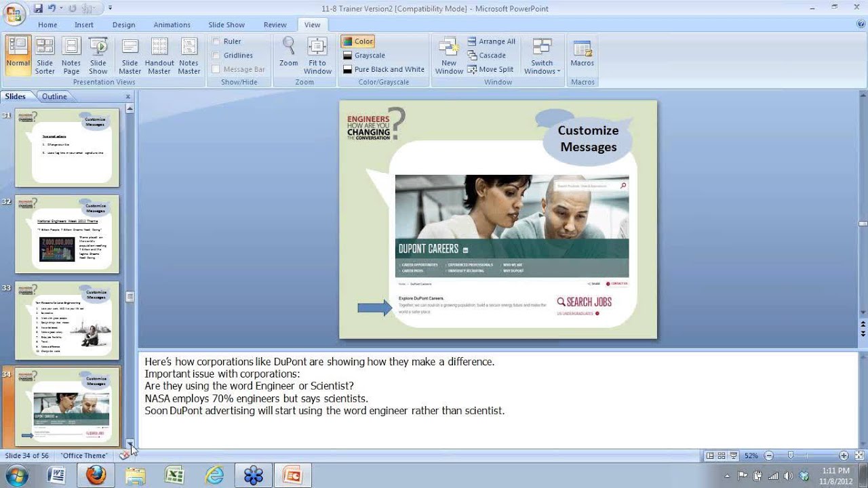
Task: Select slide 32 thumbnail
Action: [67, 235]
